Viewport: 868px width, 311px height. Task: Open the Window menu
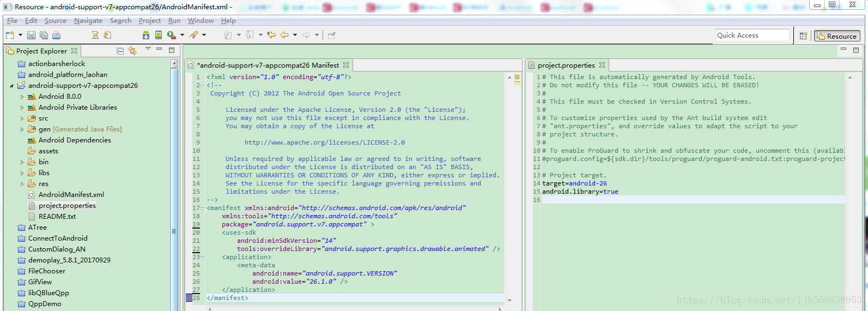pyautogui.click(x=201, y=21)
